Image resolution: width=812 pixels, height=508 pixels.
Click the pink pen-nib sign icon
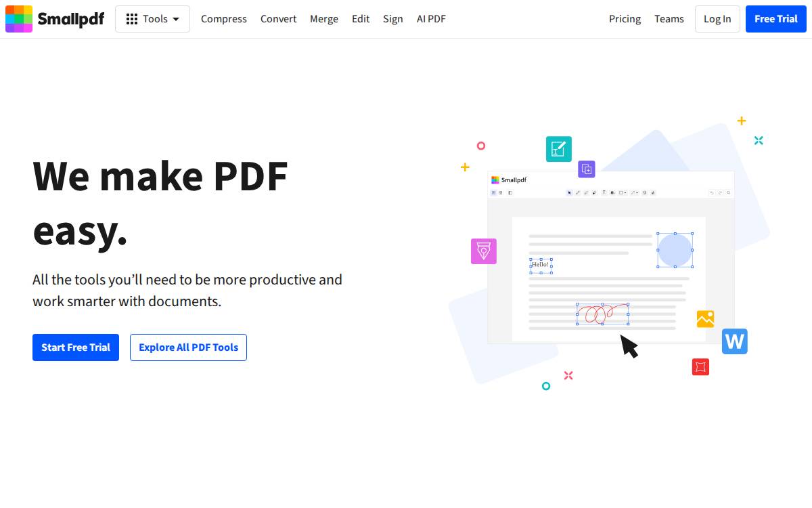click(484, 251)
